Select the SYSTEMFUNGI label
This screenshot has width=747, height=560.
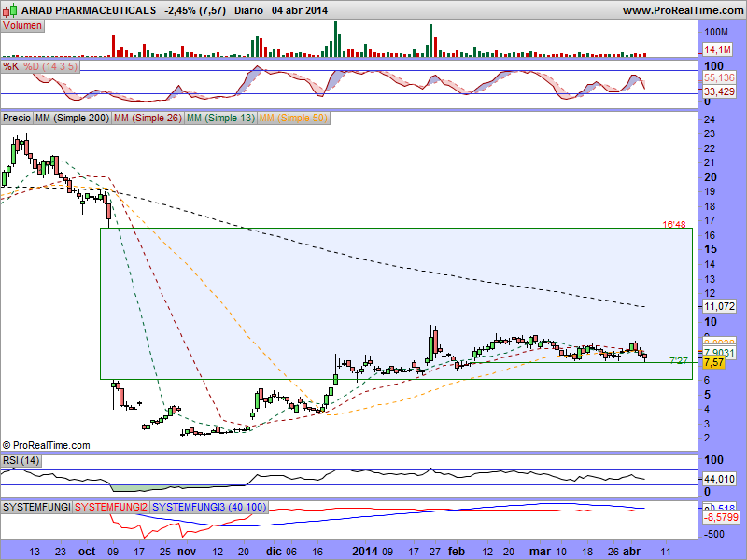(36, 507)
